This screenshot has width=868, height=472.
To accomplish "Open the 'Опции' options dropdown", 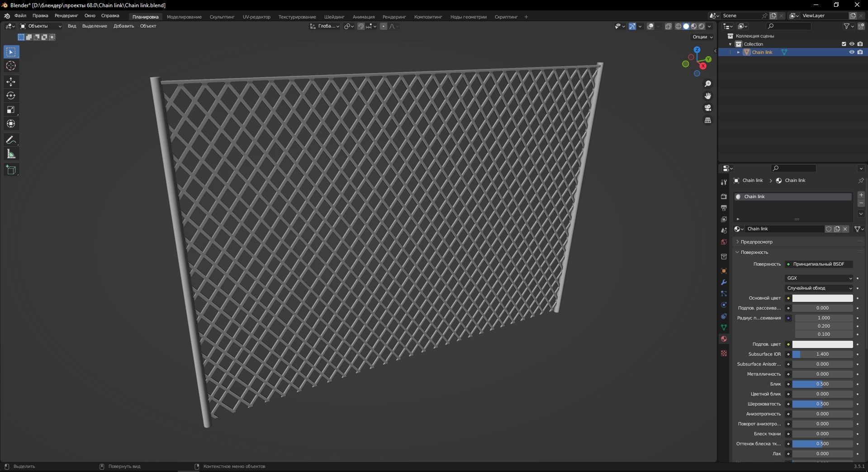I will click(702, 37).
